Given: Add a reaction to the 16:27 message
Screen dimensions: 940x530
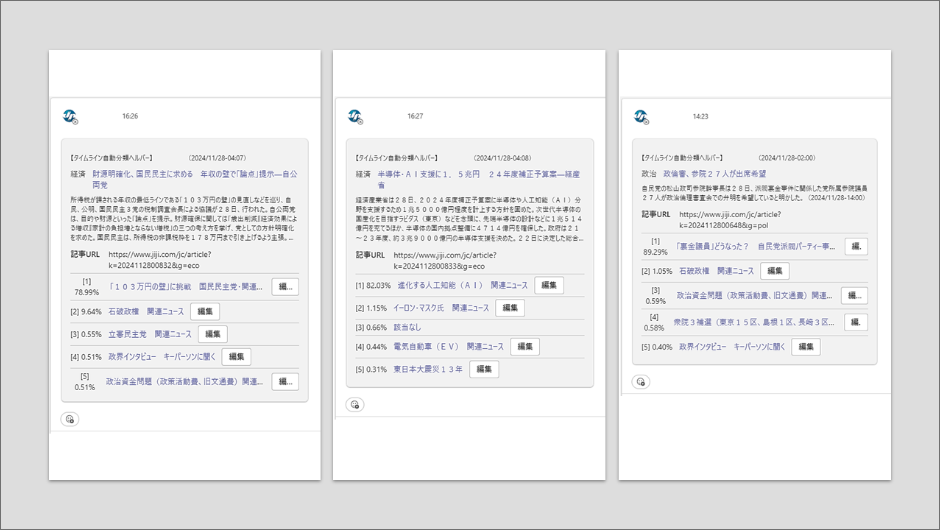Looking at the screenshot, I should (355, 405).
